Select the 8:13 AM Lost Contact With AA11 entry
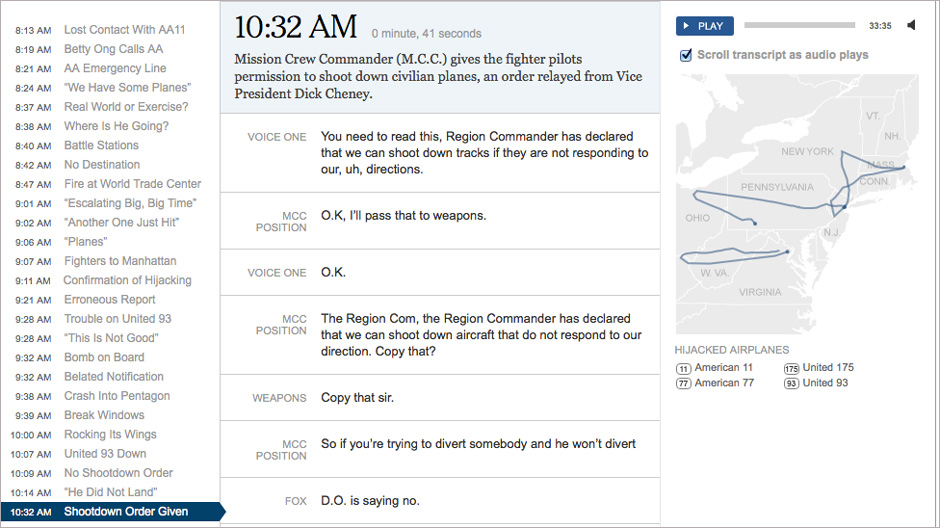The height and width of the screenshot is (528, 940). [x=124, y=30]
